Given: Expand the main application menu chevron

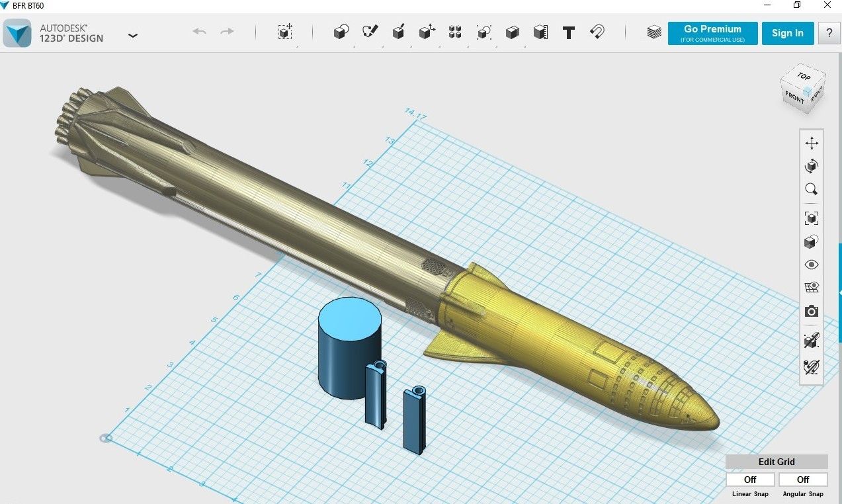Looking at the screenshot, I should pos(133,35).
